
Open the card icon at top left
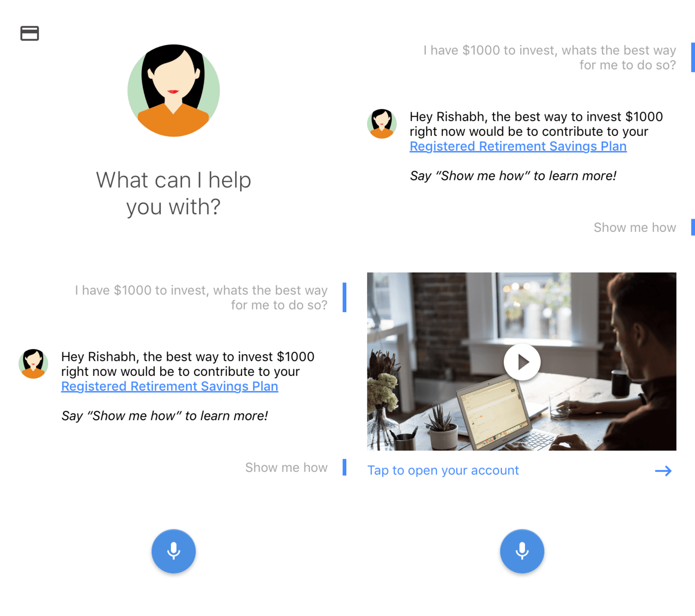[30, 33]
